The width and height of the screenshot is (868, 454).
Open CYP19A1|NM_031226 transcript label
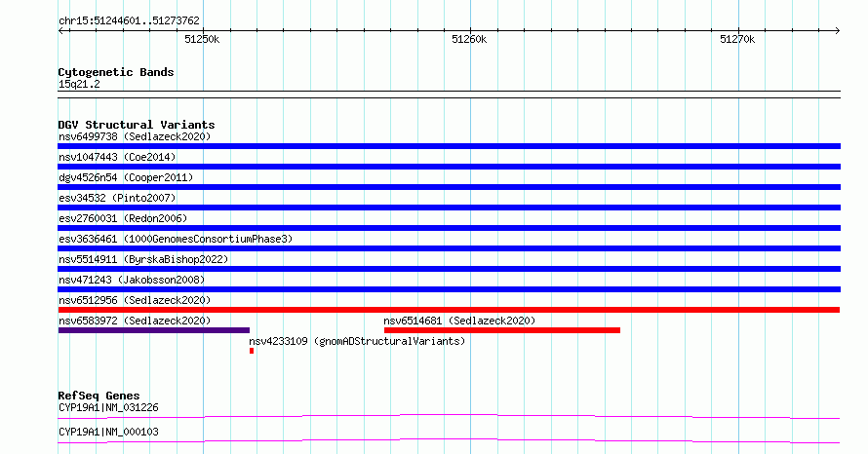point(108,407)
